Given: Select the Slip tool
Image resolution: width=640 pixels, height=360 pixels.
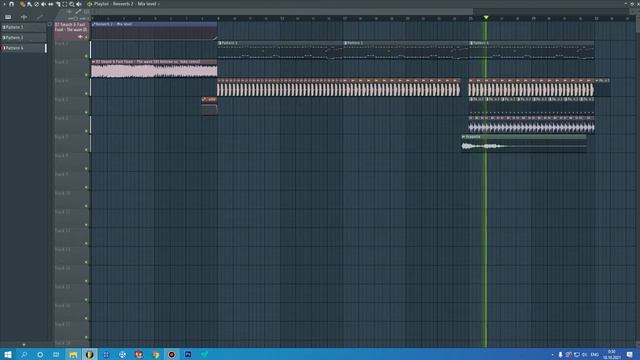Looking at the screenshot, I should tap(51, 4).
